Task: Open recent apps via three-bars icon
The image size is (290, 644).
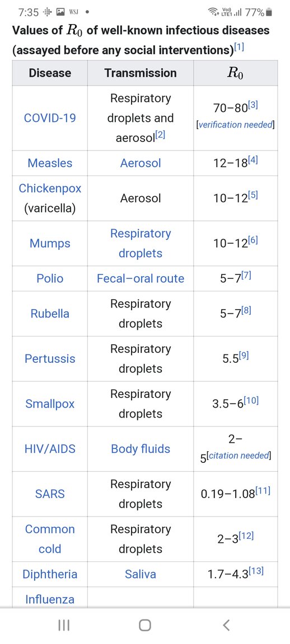Action: (64, 625)
